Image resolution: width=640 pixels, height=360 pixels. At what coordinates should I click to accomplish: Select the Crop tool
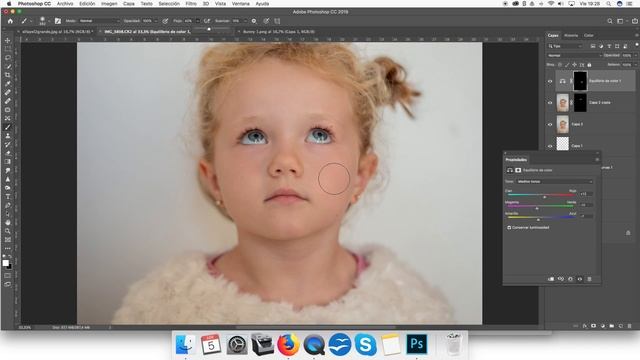8,75
